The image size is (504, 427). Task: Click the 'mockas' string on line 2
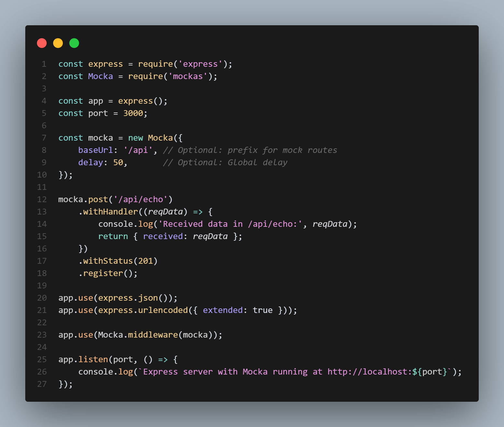click(x=188, y=76)
